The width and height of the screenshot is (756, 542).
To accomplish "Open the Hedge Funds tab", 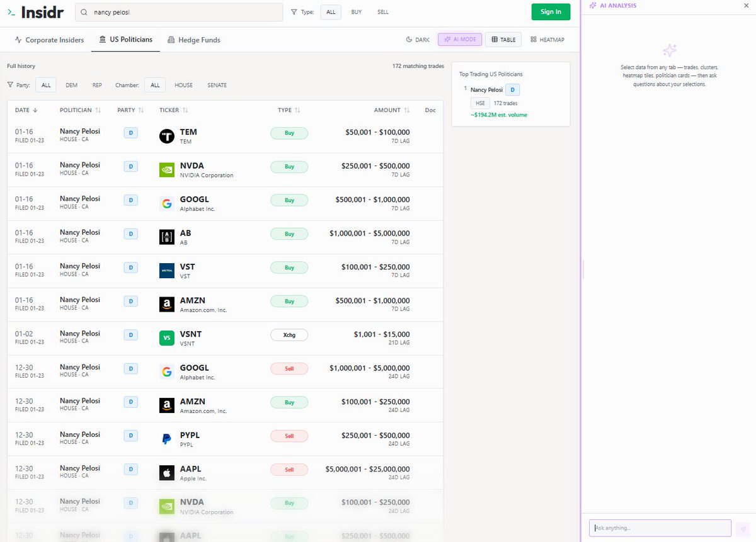I will (194, 40).
